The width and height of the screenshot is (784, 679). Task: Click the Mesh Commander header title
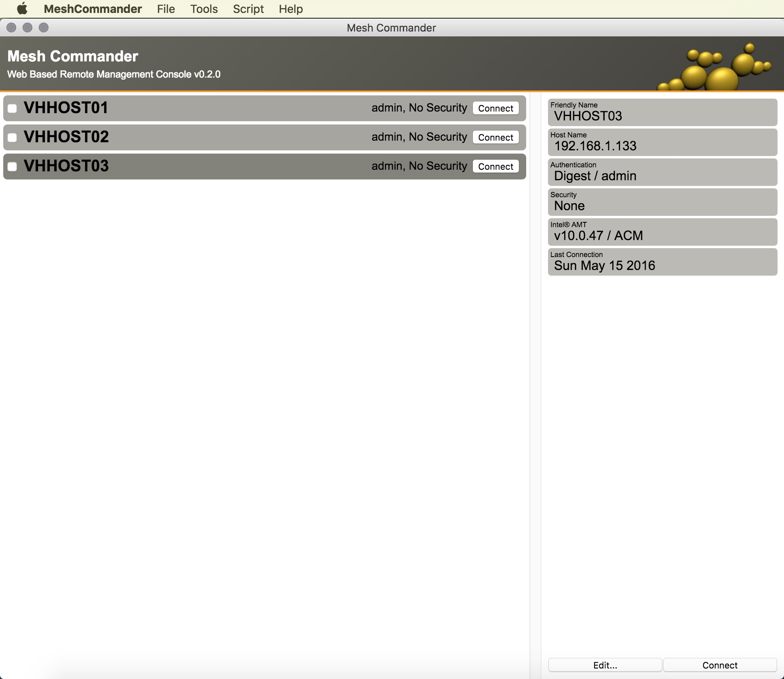[73, 56]
